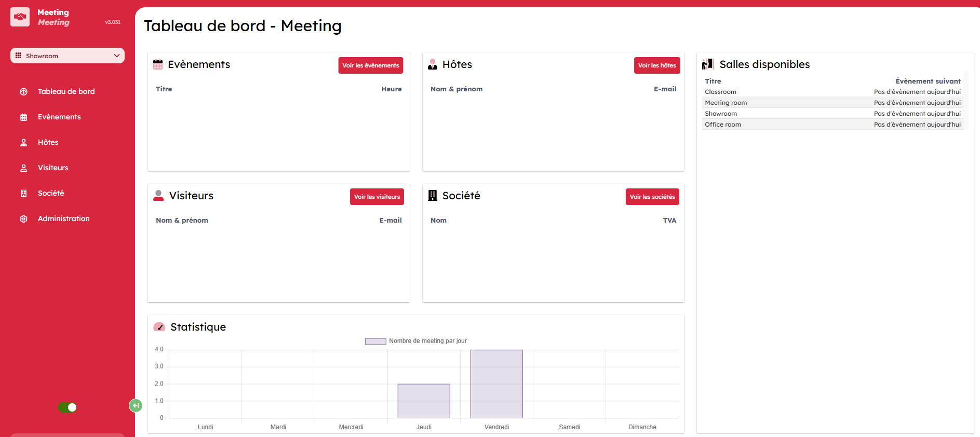Click the Meeting handshake logo icon
980x437 pixels.
[20, 17]
